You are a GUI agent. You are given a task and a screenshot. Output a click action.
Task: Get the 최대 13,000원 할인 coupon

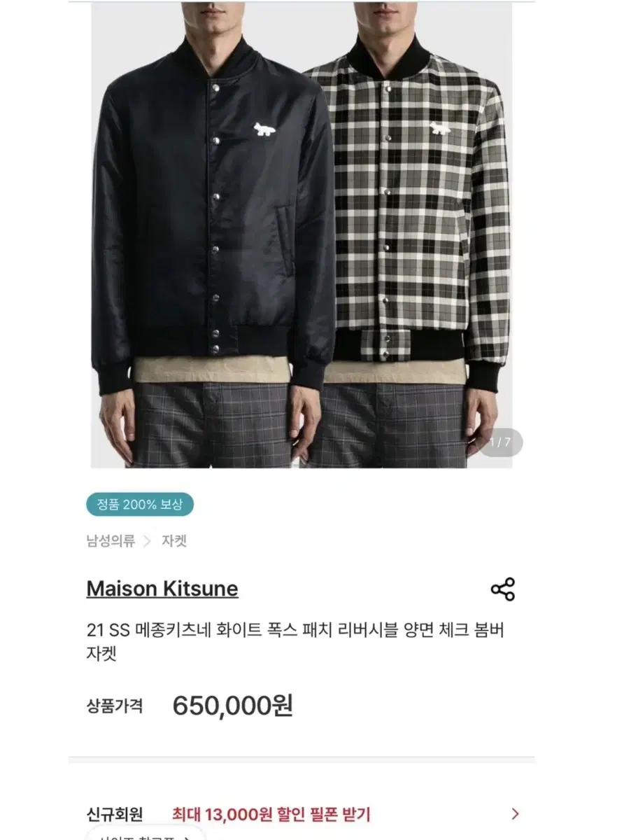pos(271,815)
